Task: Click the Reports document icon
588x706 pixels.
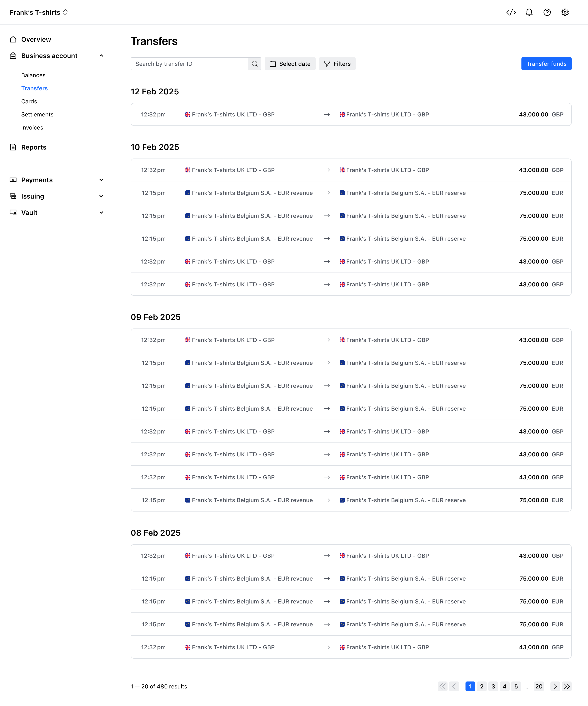Action: pyautogui.click(x=13, y=147)
